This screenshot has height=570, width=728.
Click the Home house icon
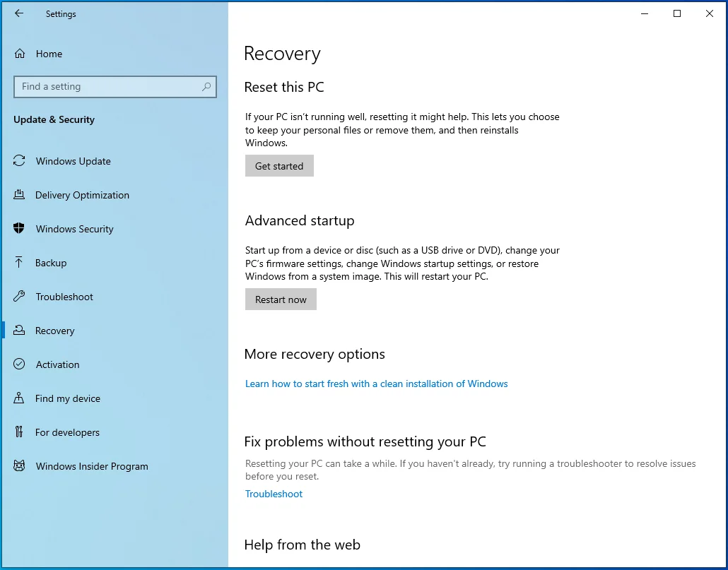pos(20,54)
